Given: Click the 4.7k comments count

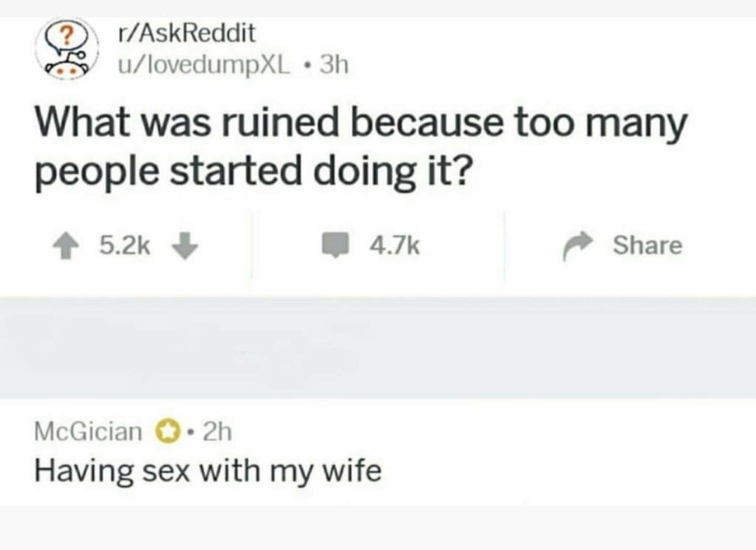Looking at the screenshot, I should (393, 246).
